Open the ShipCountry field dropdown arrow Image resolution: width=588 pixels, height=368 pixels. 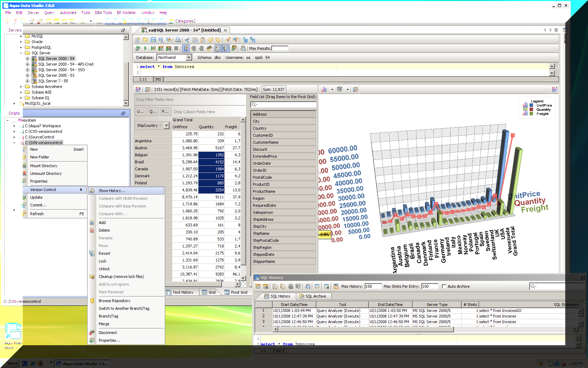click(166, 125)
